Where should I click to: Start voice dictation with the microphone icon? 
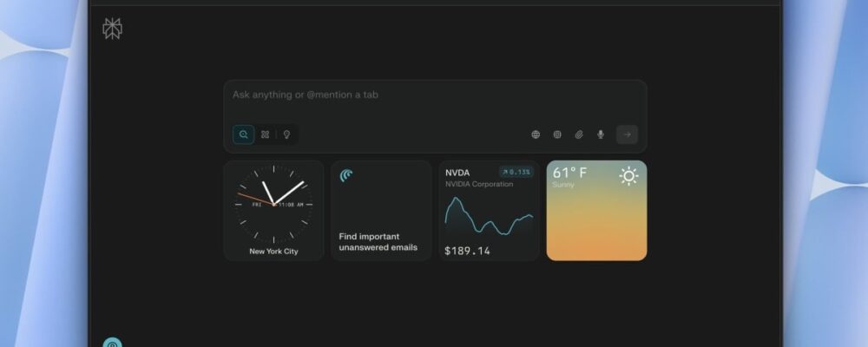(x=600, y=134)
